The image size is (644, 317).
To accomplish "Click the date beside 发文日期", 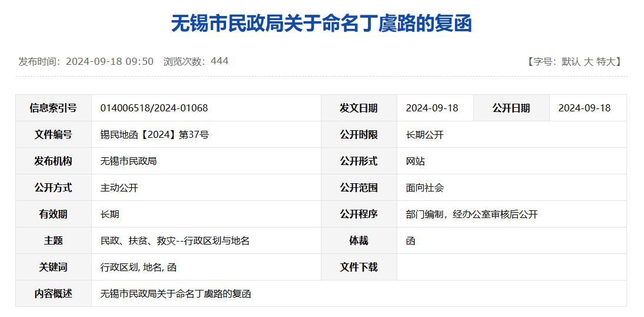I will 431,108.
